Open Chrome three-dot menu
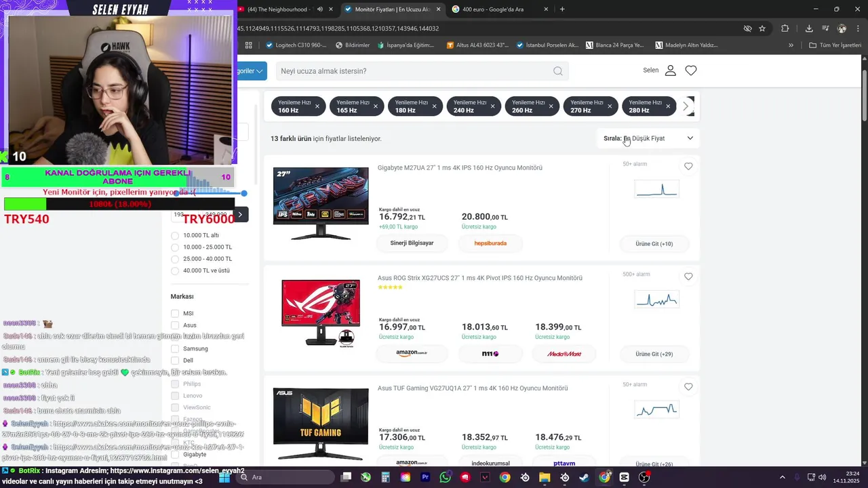The image size is (868, 488). 858,28
